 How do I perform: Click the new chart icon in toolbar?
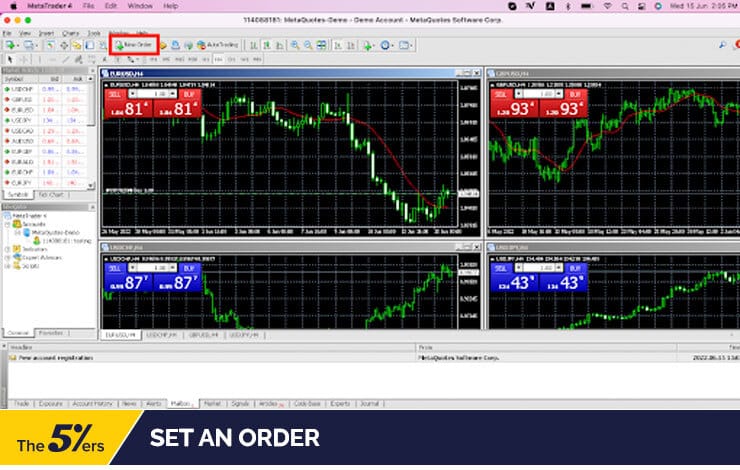(x=11, y=45)
